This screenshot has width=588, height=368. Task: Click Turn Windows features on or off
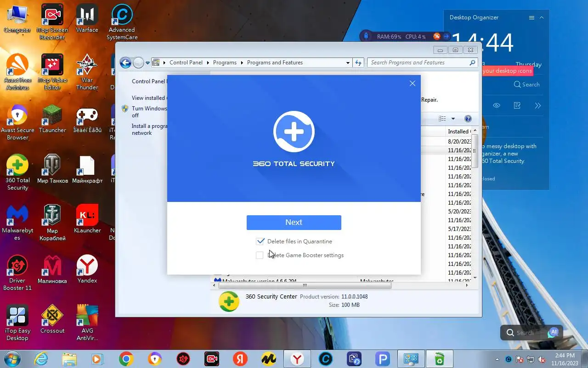pos(149,112)
